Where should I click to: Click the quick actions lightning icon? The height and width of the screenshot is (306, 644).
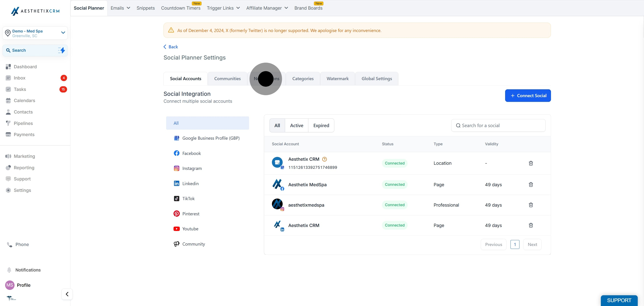tap(61, 50)
